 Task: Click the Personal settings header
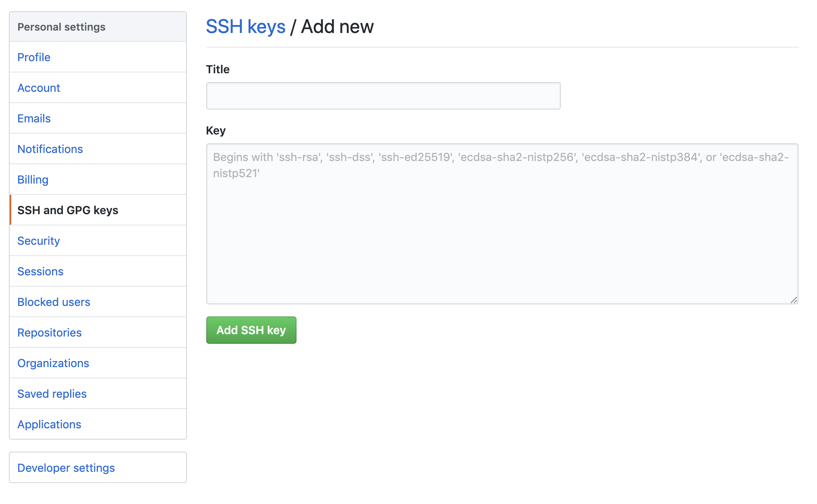click(x=61, y=27)
